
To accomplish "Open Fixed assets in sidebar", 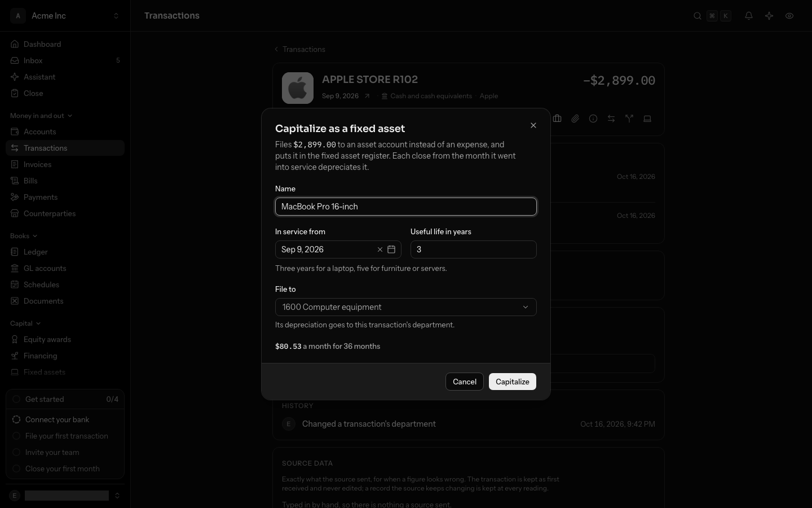I will pos(65,372).
